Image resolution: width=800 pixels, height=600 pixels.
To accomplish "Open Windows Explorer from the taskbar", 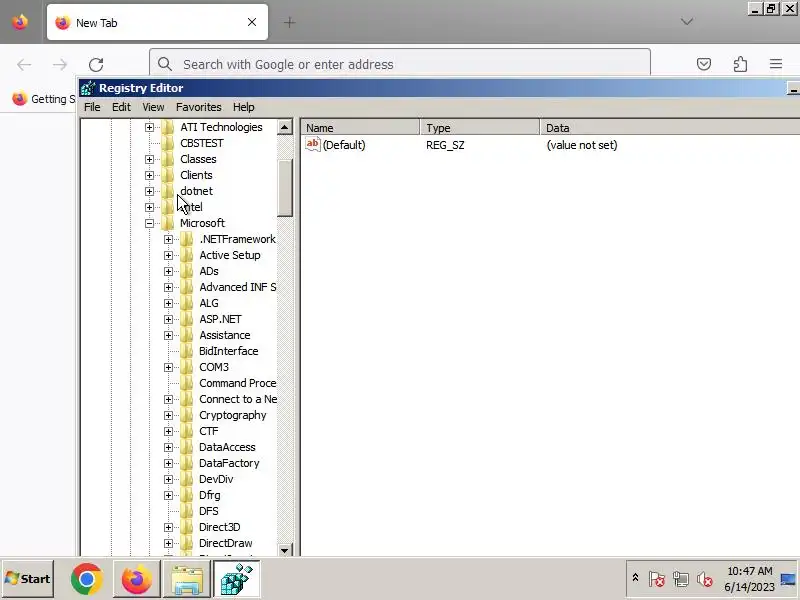I will [187, 579].
